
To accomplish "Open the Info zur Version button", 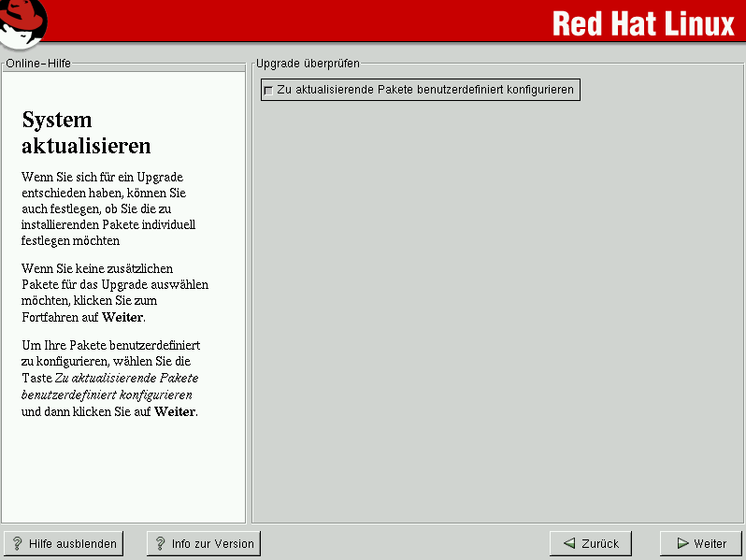I will click(203, 543).
